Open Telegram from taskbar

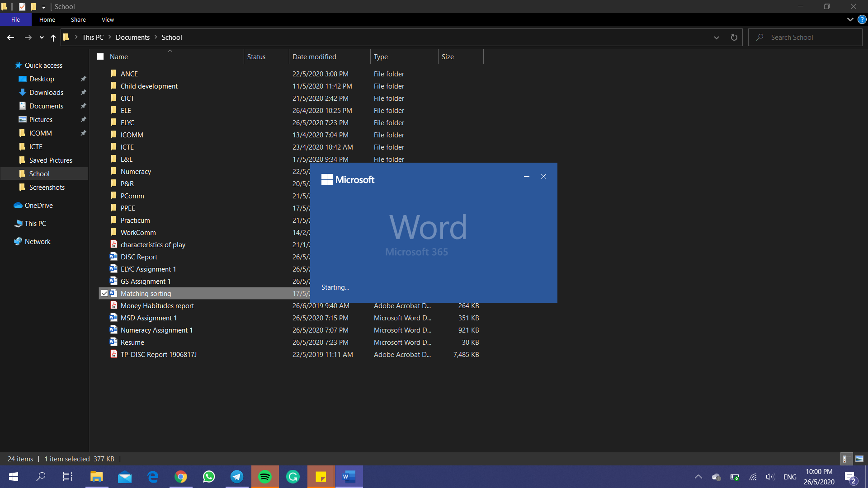tap(237, 477)
